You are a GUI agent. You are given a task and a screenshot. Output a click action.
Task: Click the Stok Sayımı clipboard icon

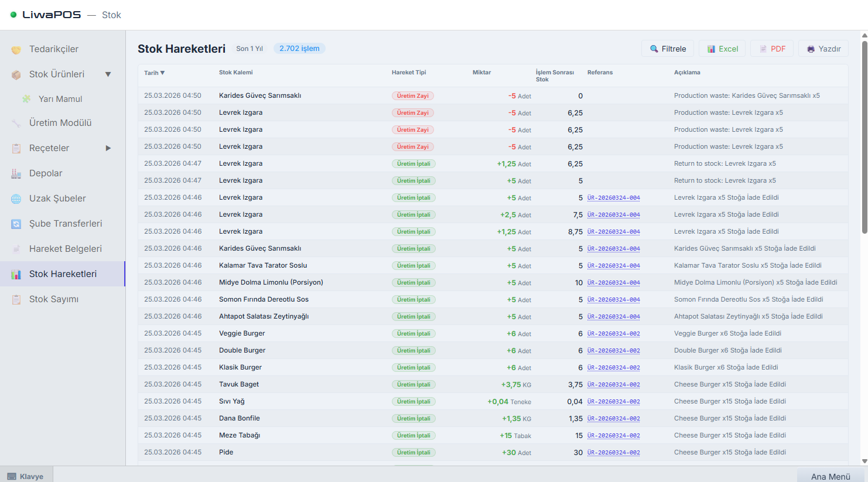(16, 299)
